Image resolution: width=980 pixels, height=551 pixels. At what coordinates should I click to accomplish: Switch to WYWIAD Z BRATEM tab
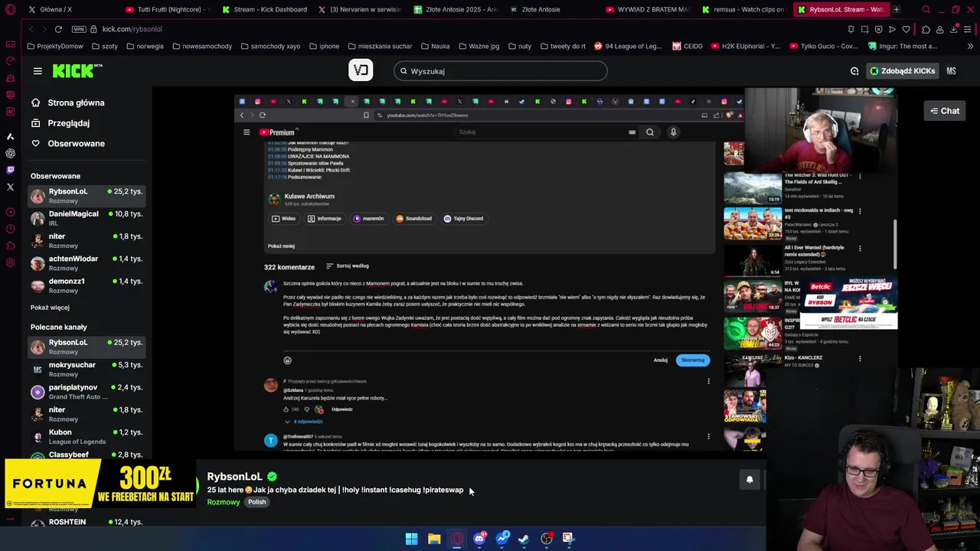click(x=647, y=9)
